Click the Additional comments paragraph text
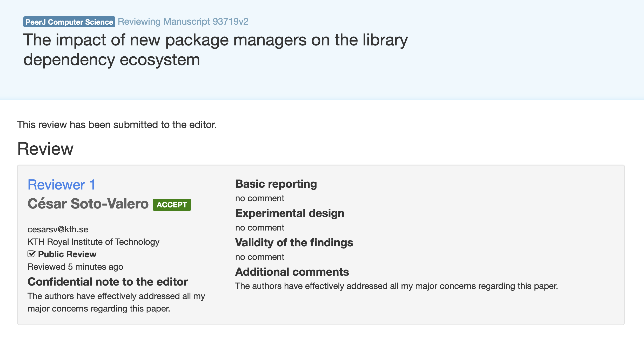 [x=397, y=286]
